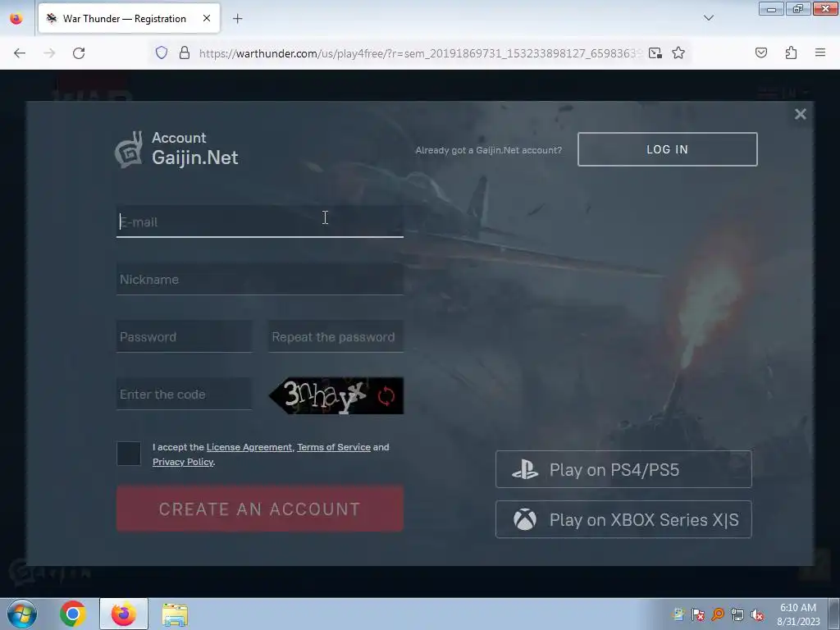Click the Enter the code field

(x=184, y=395)
